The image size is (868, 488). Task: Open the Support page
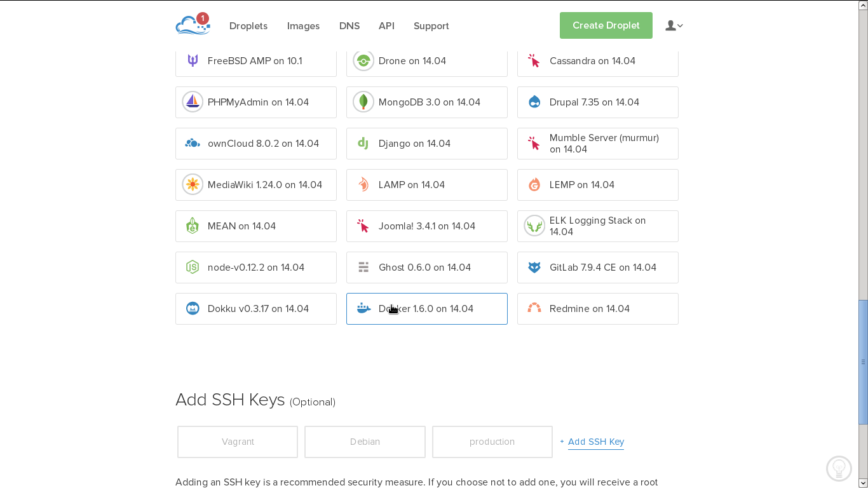pyautogui.click(x=431, y=26)
